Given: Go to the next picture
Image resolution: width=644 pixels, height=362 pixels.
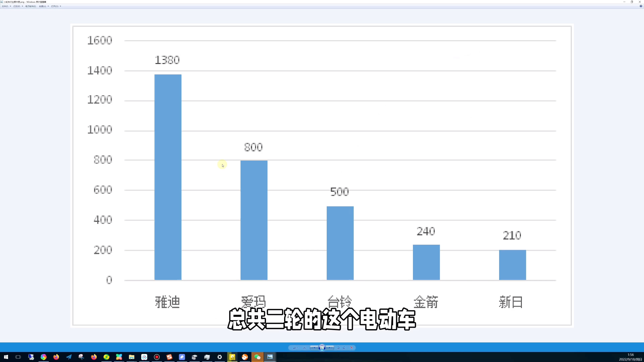Looking at the screenshot, I should pyautogui.click(x=330, y=348).
